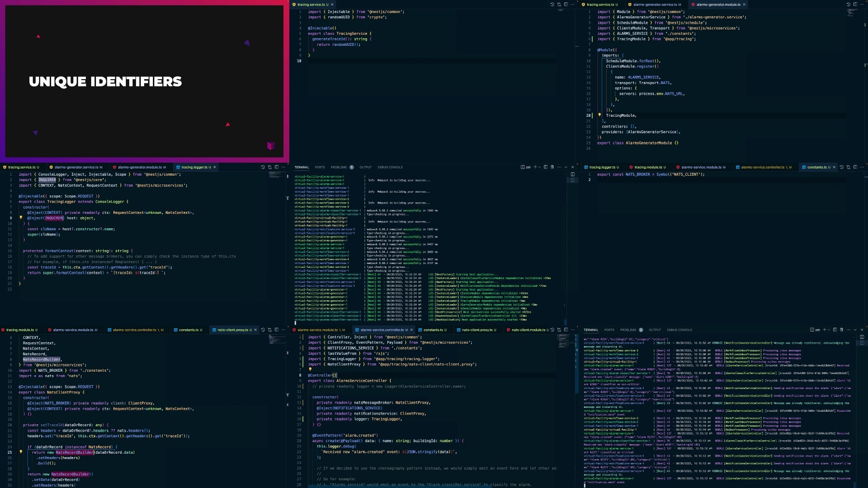The width and height of the screenshot is (868, 488).
Task: Close the PROBLEMS 1 terminal panel
Action: pos(572,167)
